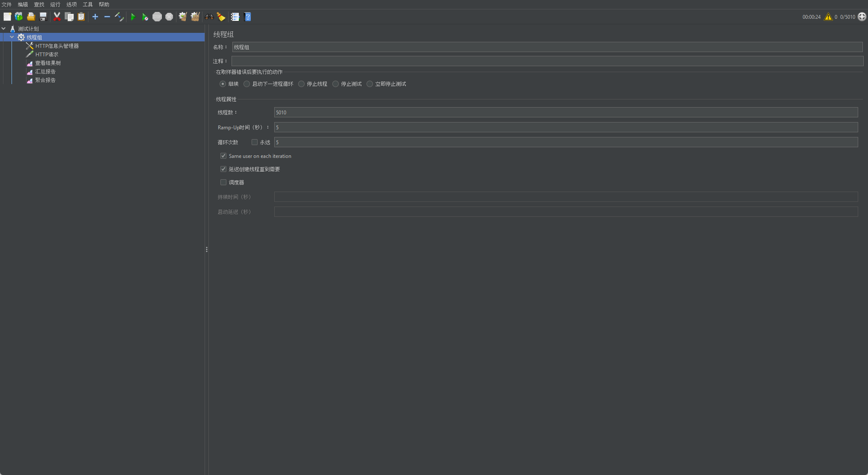The image size is (868, 475).
Task: Enable the 调度器 checkbox
Action: 223,182
